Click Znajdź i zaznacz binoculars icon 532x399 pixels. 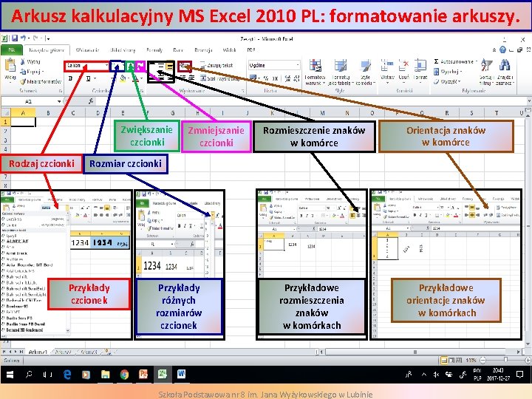click(505, 66)
